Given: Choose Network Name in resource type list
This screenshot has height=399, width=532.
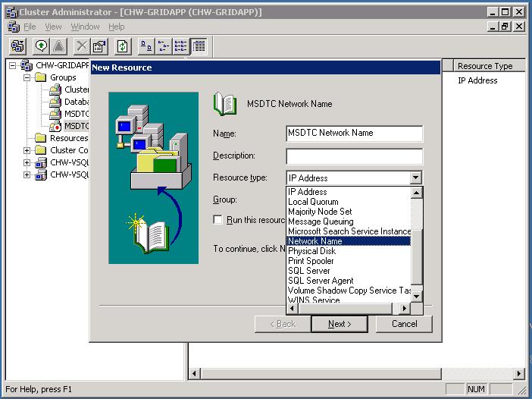Looking at the screenshot, I should [349, 241].
